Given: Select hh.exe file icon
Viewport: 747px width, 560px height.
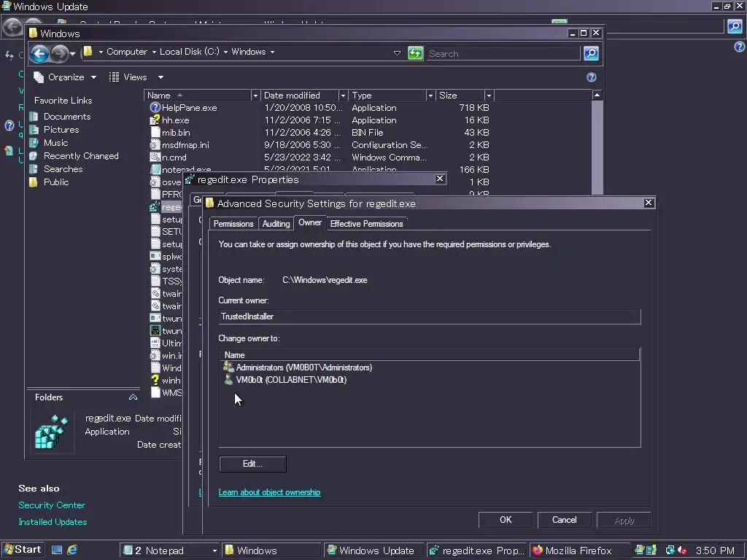Looking at the screenshot, I should pyautogui.click(x=155, y=120).
